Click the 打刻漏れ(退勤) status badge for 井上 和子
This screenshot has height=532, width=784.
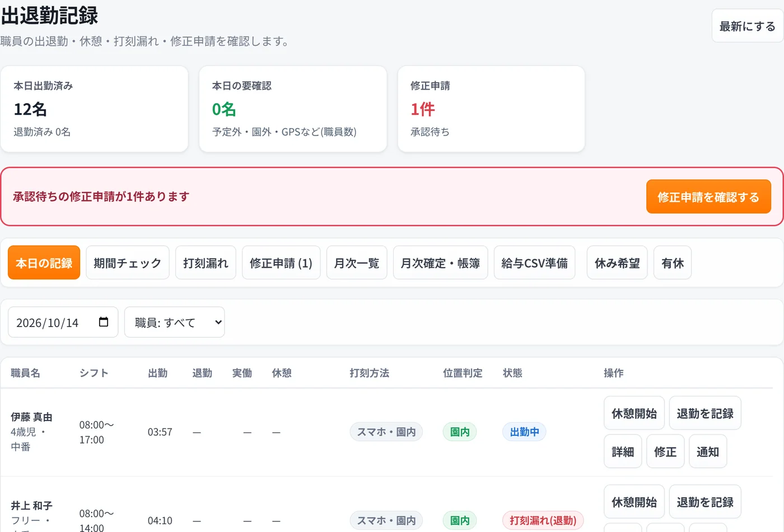pos(543,520)
